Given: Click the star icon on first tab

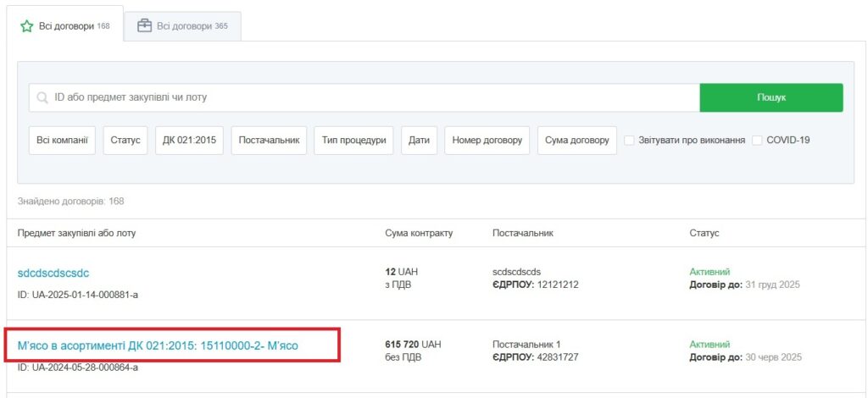Looking at the screenshot, I should click(27, 26).
